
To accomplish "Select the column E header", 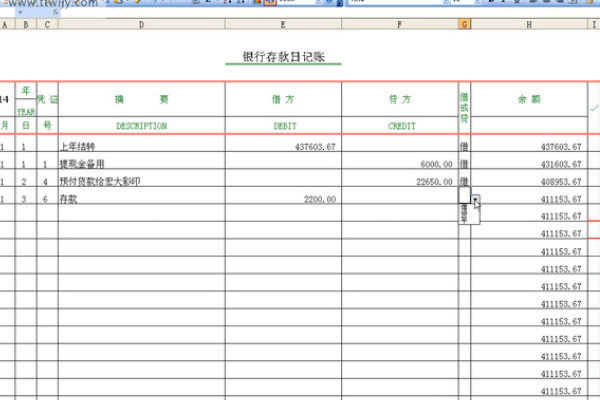I will tap(284, 23).
